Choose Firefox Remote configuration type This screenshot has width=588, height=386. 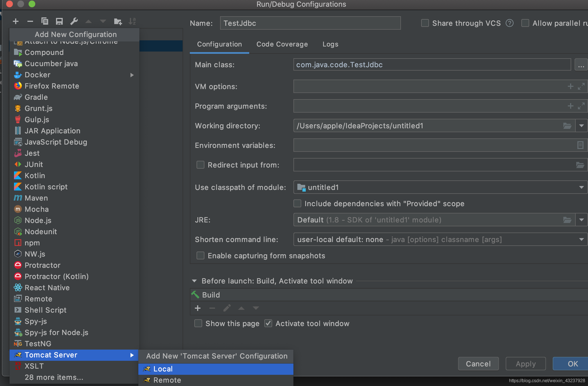click(74, 86)
